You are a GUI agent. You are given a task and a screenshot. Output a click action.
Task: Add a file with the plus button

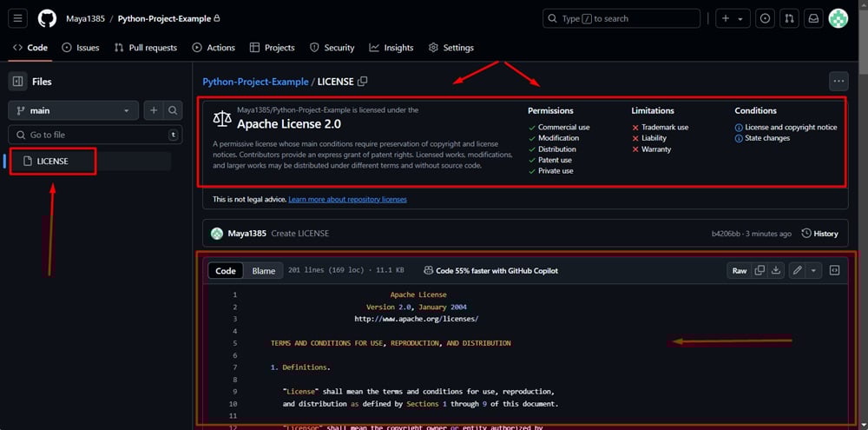(x=154, y=111)
